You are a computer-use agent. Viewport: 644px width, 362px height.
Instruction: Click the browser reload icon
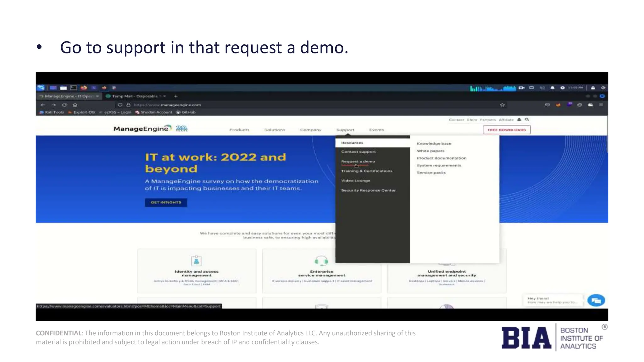click(64, 105)
